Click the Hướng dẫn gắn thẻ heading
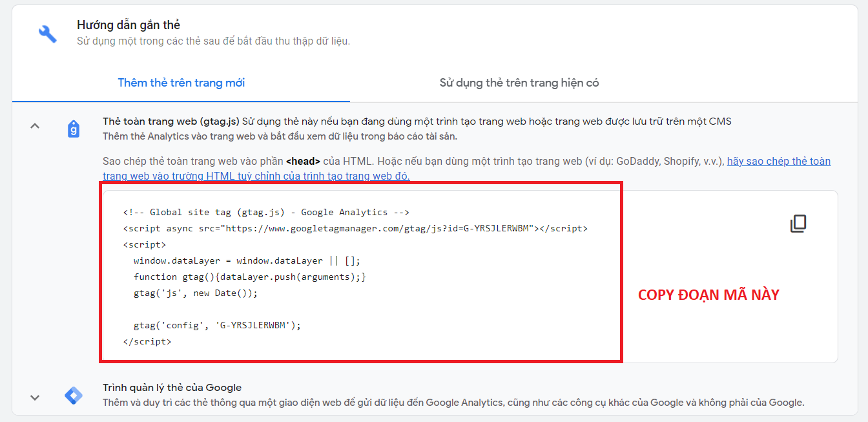Screen dimensions: 868x422 129,25
